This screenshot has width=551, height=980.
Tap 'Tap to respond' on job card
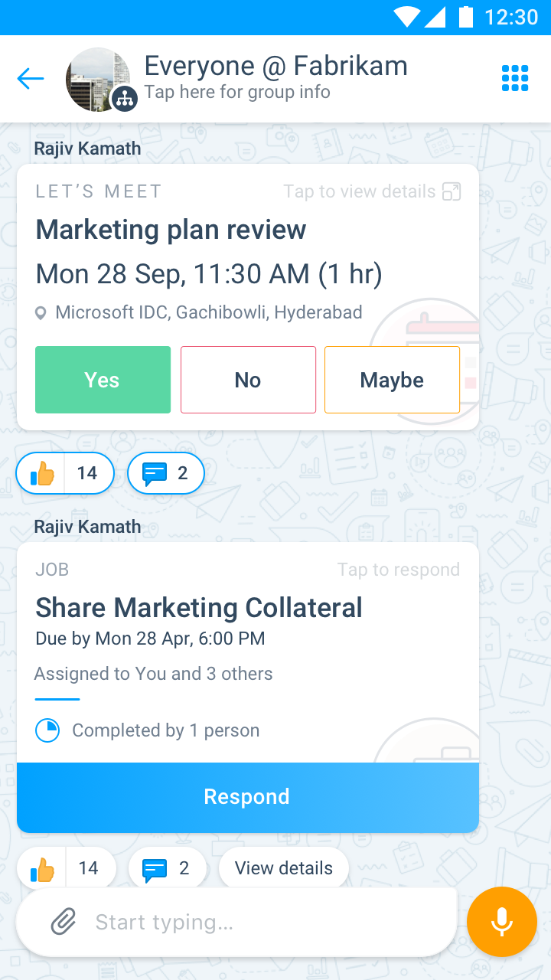399,570
